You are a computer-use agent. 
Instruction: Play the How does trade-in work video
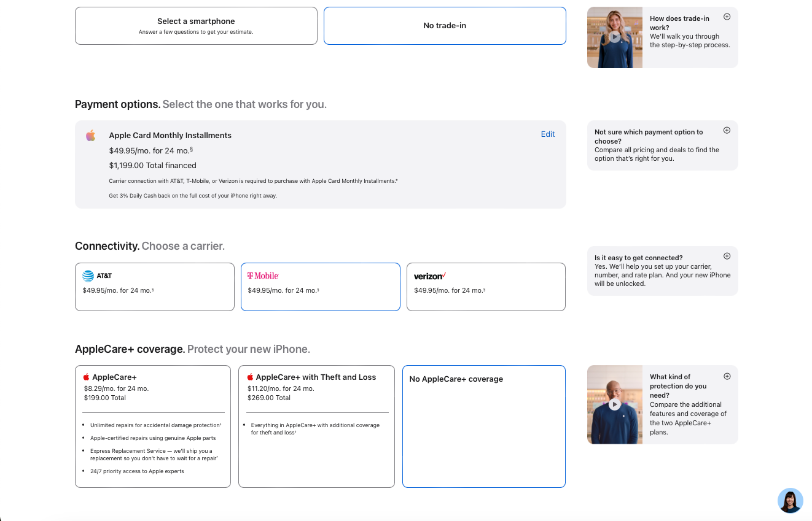615,37
